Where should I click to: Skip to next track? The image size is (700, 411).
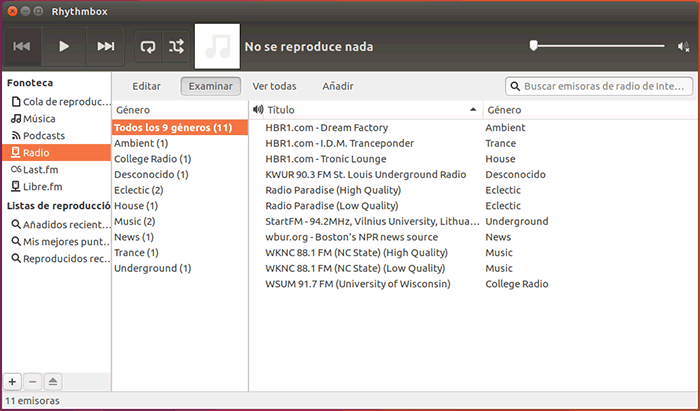(x=105, y=46)
